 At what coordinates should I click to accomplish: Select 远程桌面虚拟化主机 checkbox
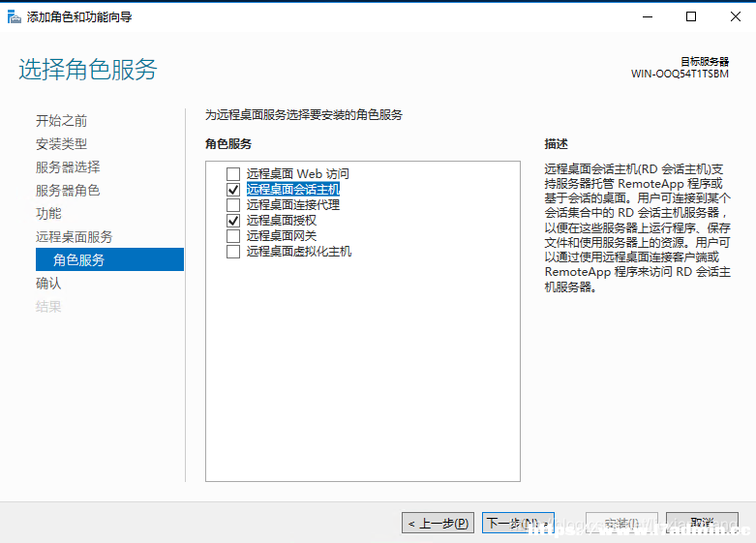(233, 252)
